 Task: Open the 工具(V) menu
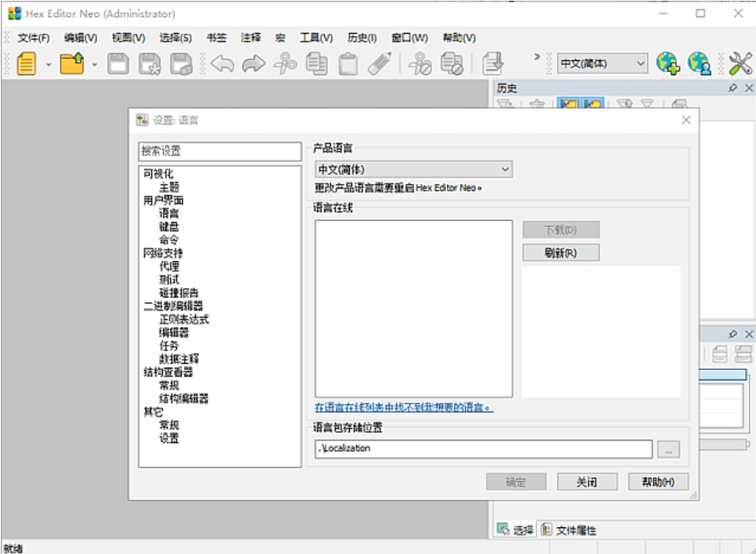coord(315,37)
